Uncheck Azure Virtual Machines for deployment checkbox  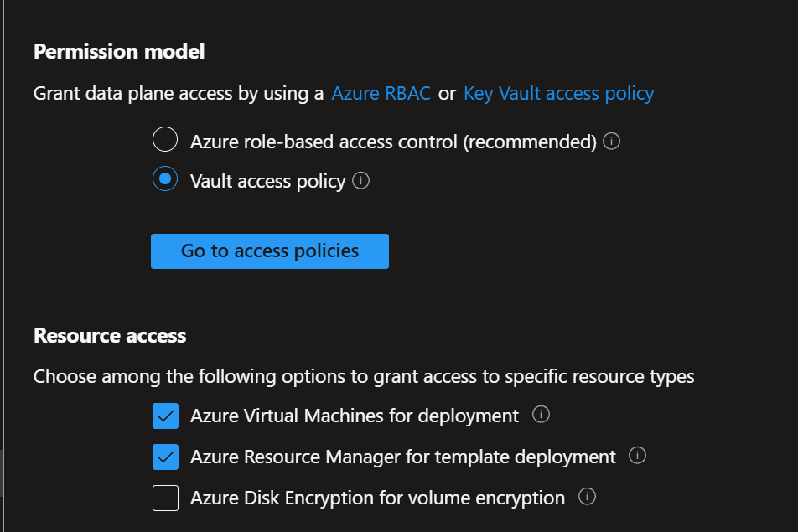166,416
